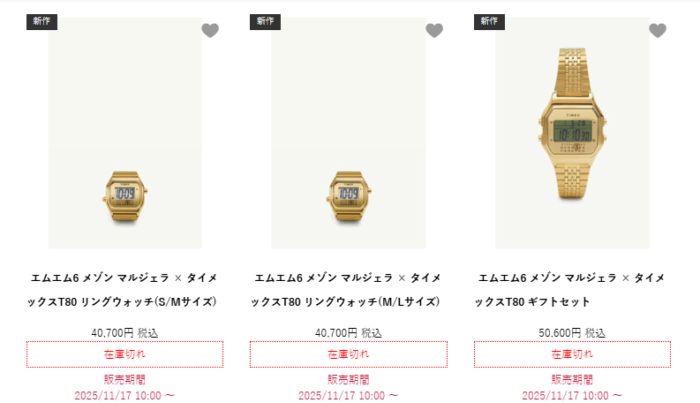Click 販売期間 date under gift set
This screenshot has width=700, height=403.
point(572,396)
